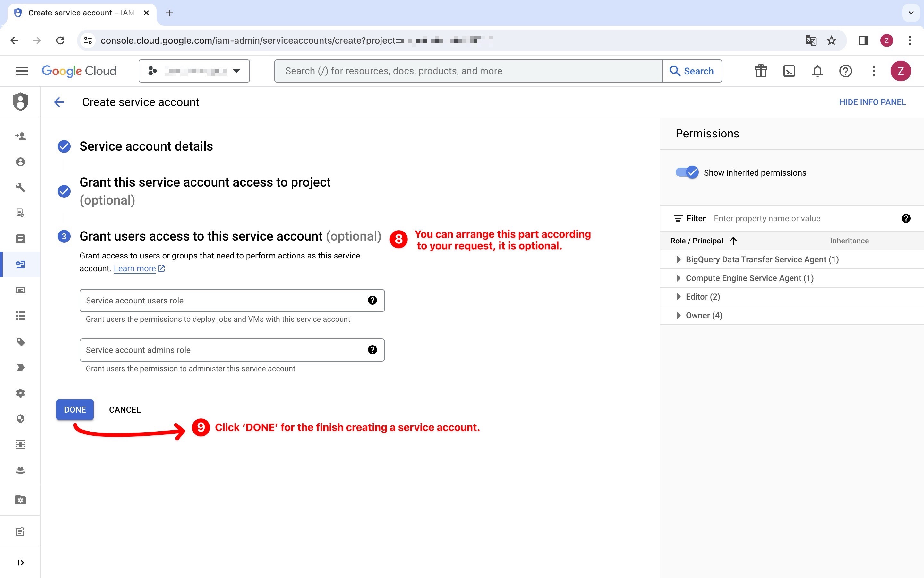Viewport: 924px width, 578px height.
Task: Open the Labels tag sidebar icon
Action: coord(20,342)
